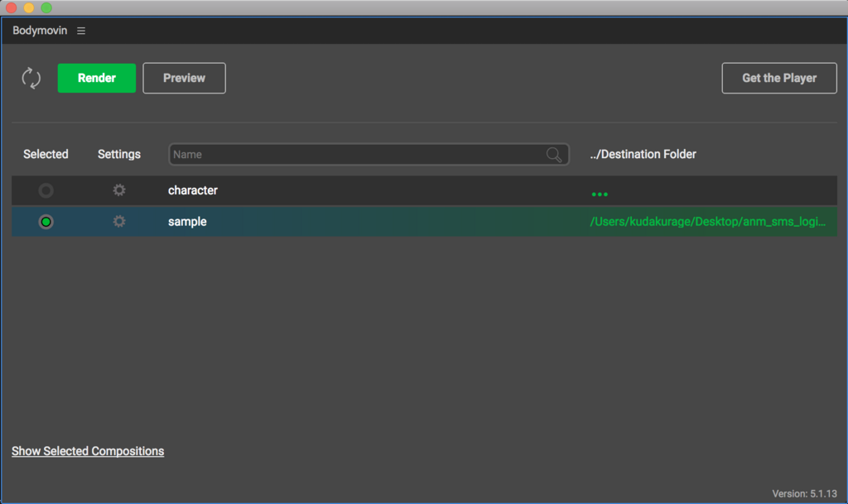
Task: Click the sample destination folder path
Action: tap(707, 222)
